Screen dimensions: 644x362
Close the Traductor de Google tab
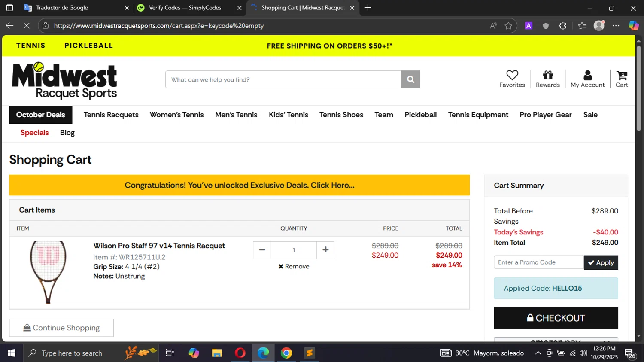[127, 8]
